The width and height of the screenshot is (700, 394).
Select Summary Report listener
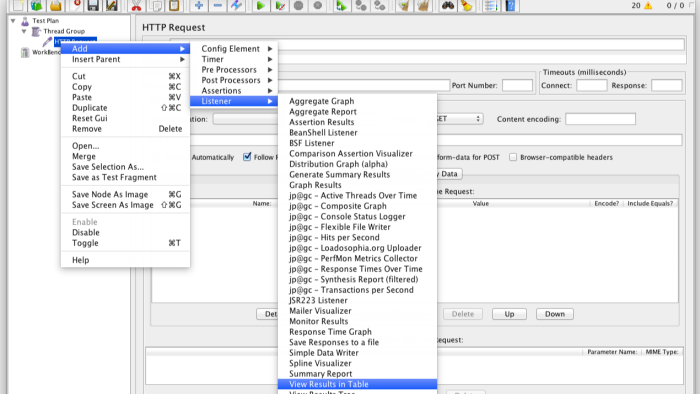point(357,374)
